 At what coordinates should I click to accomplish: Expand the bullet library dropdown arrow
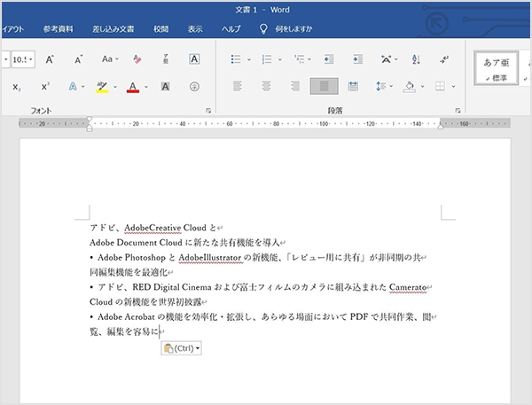click(x=248, y=59)
